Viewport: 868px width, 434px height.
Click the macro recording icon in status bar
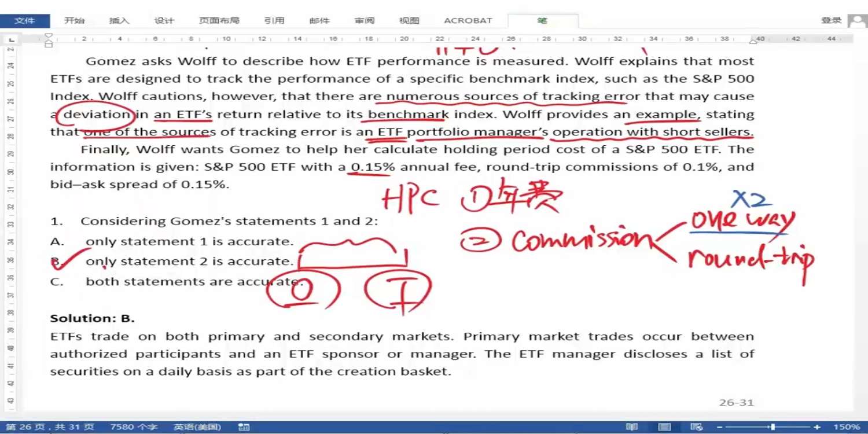(x=244, y=427)
